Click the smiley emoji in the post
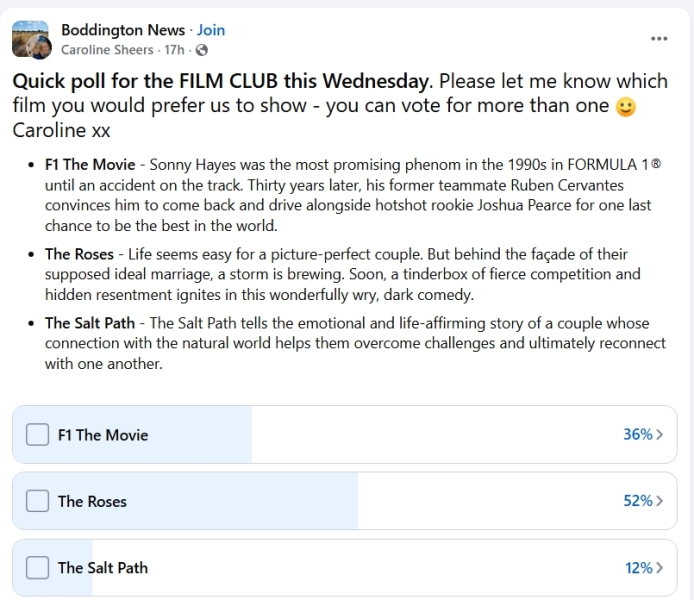The height and width of the screenshot is (600, 694). [x=626, y=107]
